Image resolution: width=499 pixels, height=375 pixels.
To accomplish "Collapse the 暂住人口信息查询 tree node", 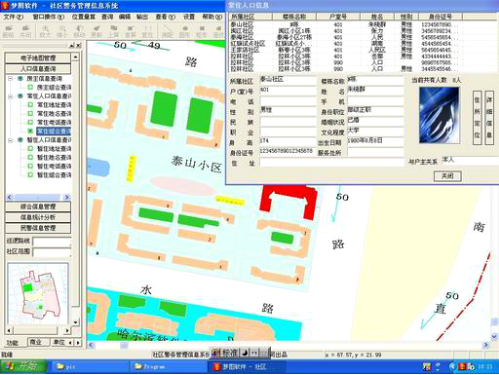I will 10,140.
